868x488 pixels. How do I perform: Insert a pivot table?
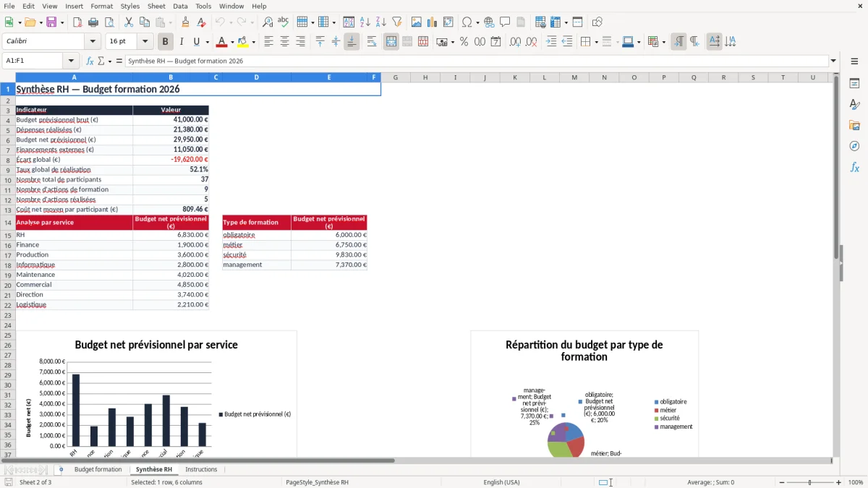tap(448, 22)
